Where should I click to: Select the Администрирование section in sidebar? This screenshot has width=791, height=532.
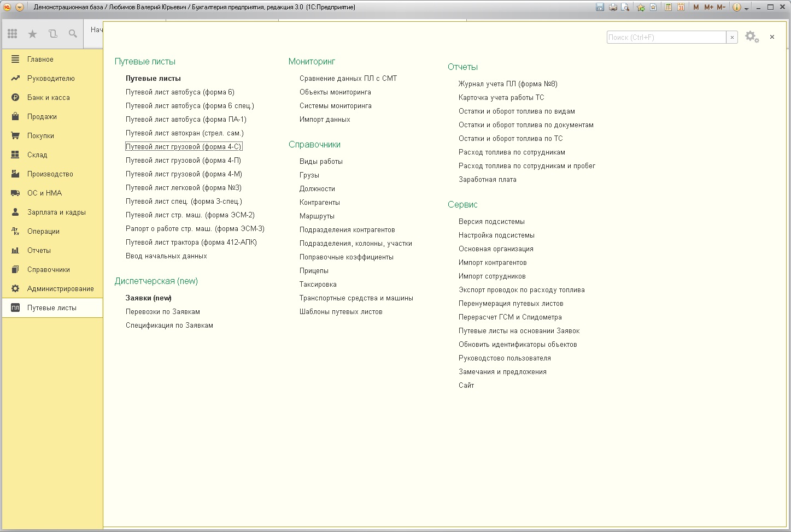point(60,288)
